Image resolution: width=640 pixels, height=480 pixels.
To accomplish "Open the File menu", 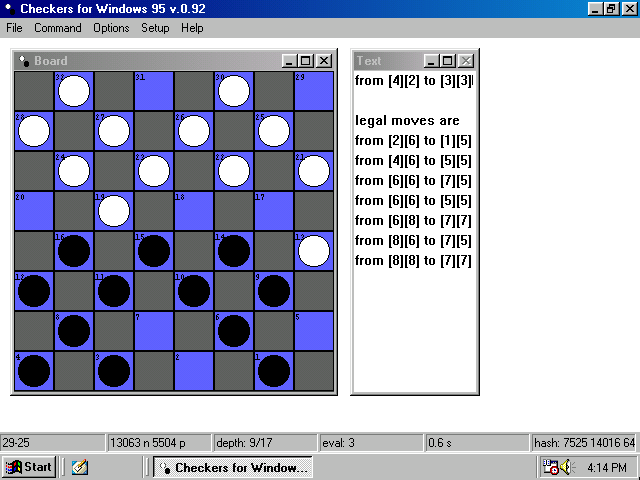I will (14, 28).
